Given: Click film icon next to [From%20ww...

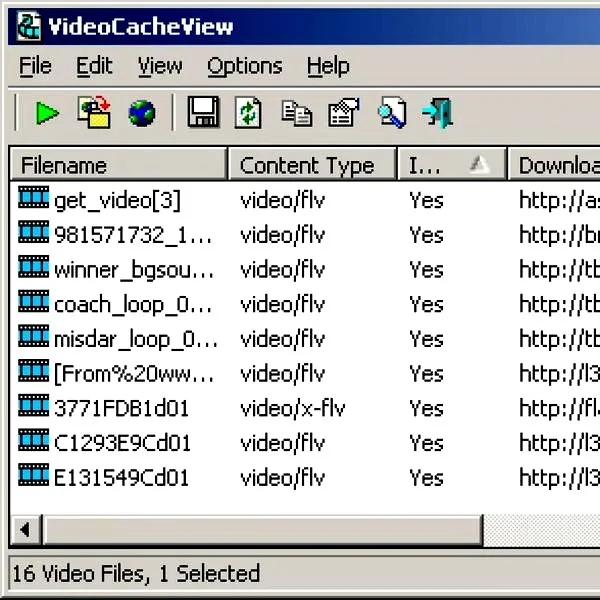Looking at the screenshot, I should 34,371.
